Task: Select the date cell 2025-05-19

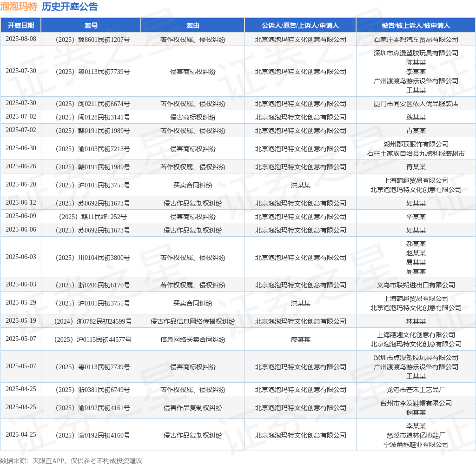Action: [20, 321]
